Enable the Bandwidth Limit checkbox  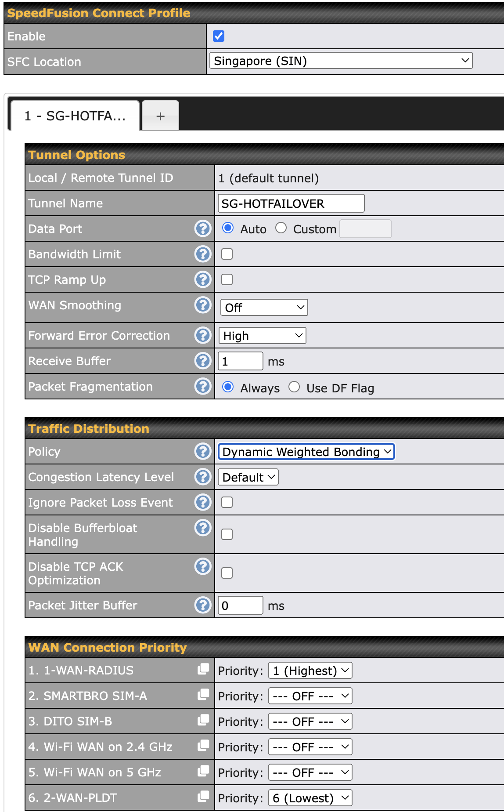(227, 254)
